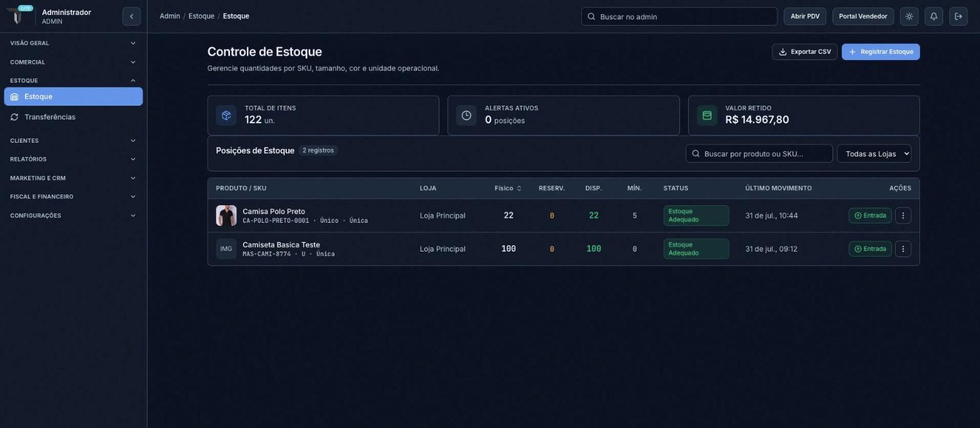Screen dimensions: 980x428
Task: Open the Camisa Polo Preto product thumbnail
Action: [226, 215]
